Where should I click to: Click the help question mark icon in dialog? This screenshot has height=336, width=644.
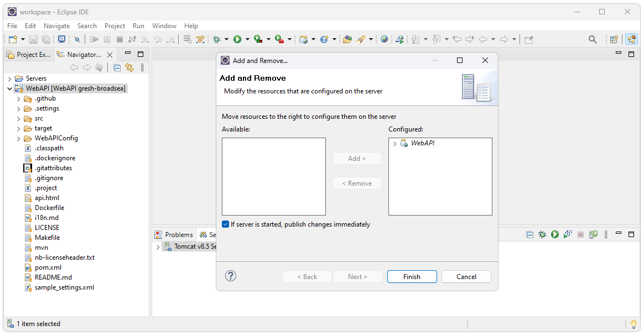tap(231, 276)
